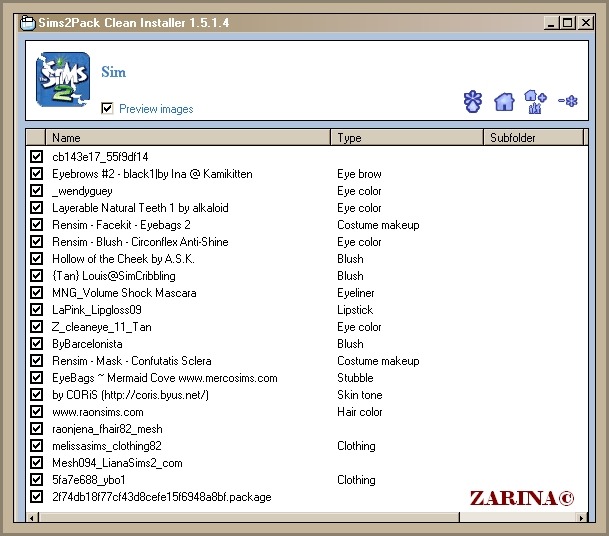Viewport: 609px width, 536px height.
Task: Toggle melissasims_clothing82 checkbox
Action: pyautogui.click(x=37, y=446)
